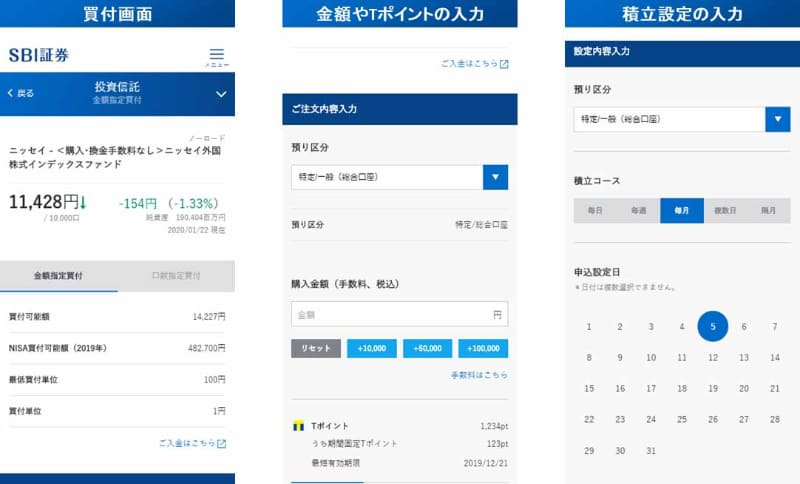Image resolution: width=800 pixels, height=484 pixels.
Task: Pick day 7 on the calendar
Action: (775, 326)
